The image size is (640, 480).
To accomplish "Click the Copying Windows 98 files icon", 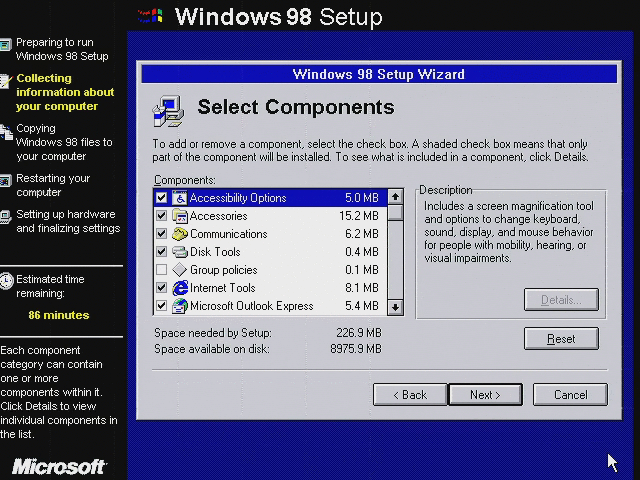I will [6, 132].
